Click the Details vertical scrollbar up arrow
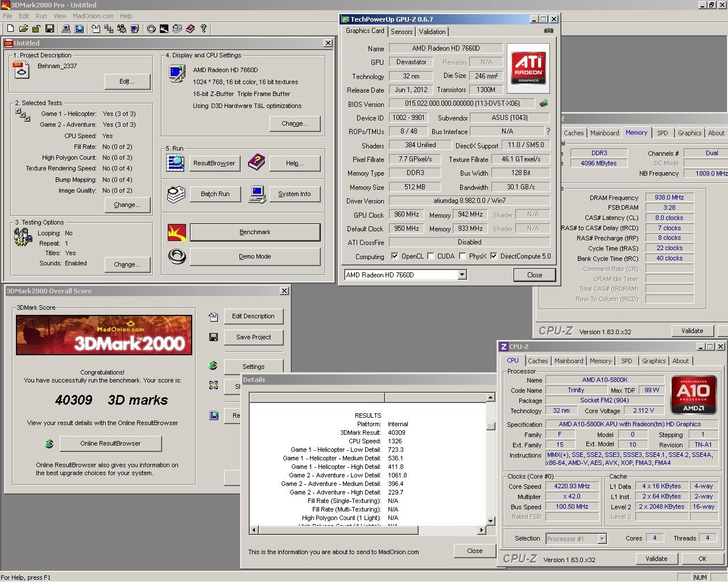The height and width of the screenshot is (582, 728). click(491, 397)
